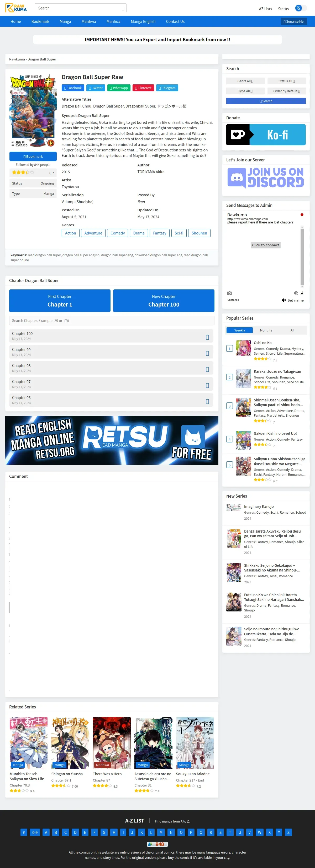Download Chapter 97 icon

pos(207,385)
